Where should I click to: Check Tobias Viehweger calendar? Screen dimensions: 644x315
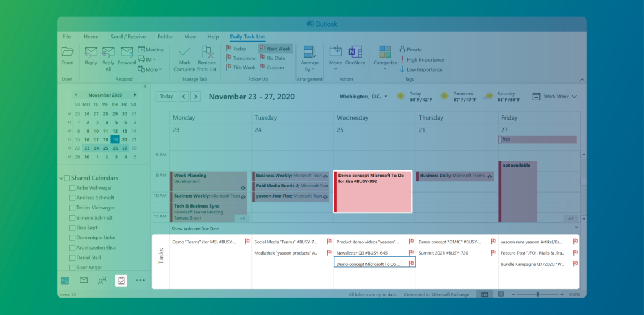(x=72, y=208)
